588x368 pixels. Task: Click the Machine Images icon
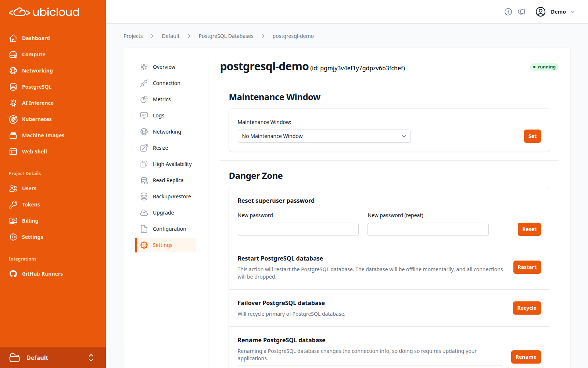click(13, 135)
